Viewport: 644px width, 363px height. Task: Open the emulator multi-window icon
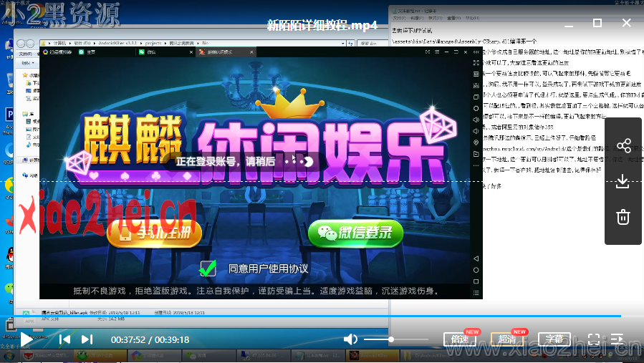476,97
